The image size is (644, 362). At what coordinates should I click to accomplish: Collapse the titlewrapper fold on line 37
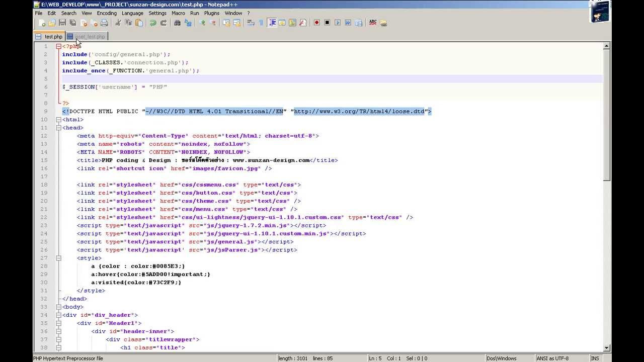click(59, 339)
